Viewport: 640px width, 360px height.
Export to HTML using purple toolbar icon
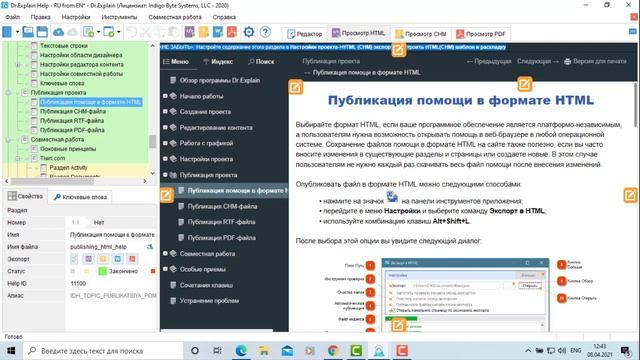[189, 32]
